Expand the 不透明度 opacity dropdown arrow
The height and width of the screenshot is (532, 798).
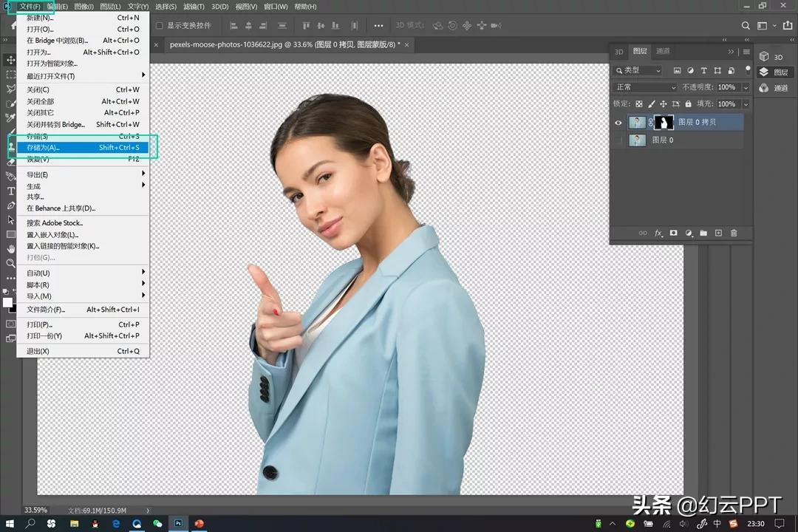click(746, 87)
